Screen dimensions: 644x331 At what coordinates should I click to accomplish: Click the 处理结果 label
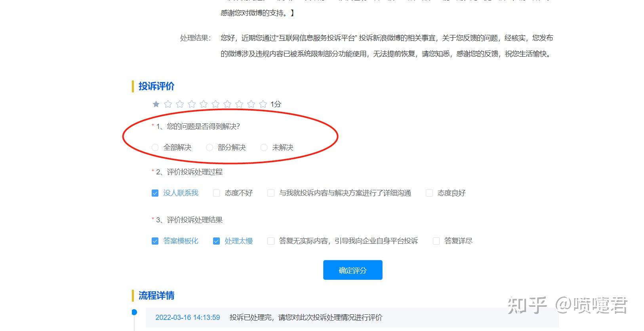(x=195, y=38)
